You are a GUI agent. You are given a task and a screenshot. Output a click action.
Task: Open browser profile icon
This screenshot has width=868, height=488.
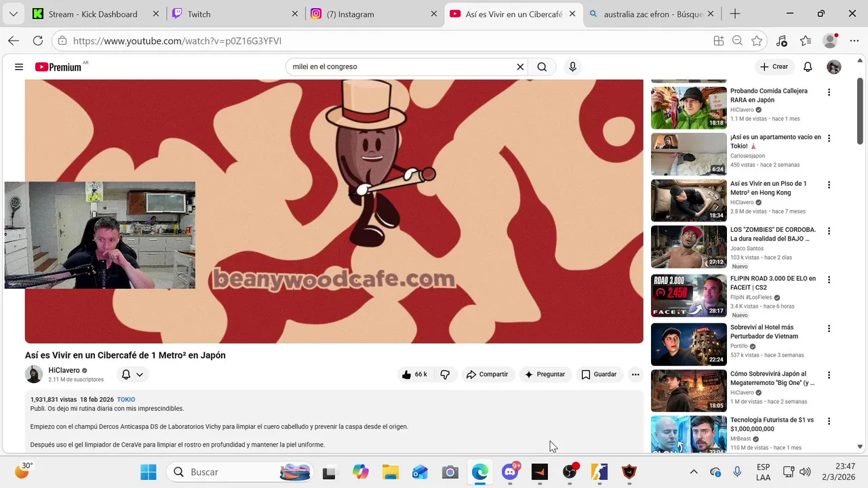[x=830, y=41]
